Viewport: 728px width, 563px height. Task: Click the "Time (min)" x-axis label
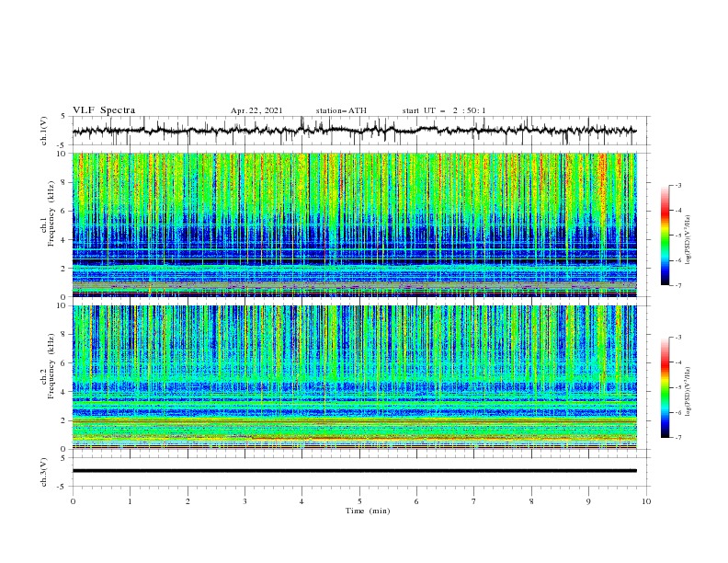368,511
